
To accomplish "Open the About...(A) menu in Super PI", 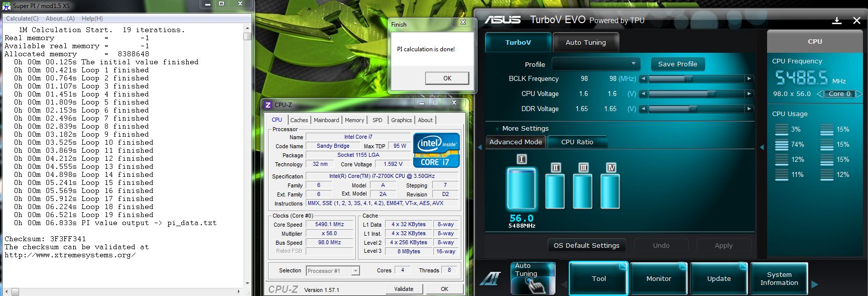I will coord(60,19).
